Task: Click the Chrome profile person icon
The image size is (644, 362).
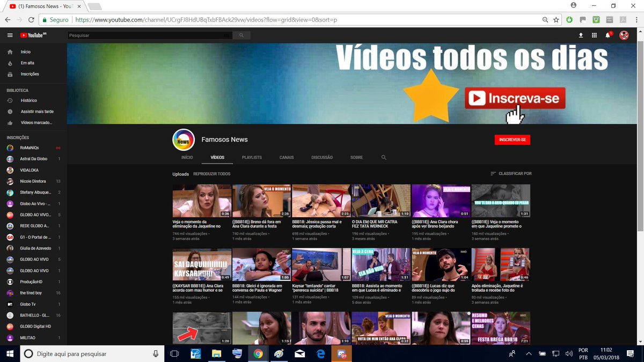Action: [x=574, y=5]
